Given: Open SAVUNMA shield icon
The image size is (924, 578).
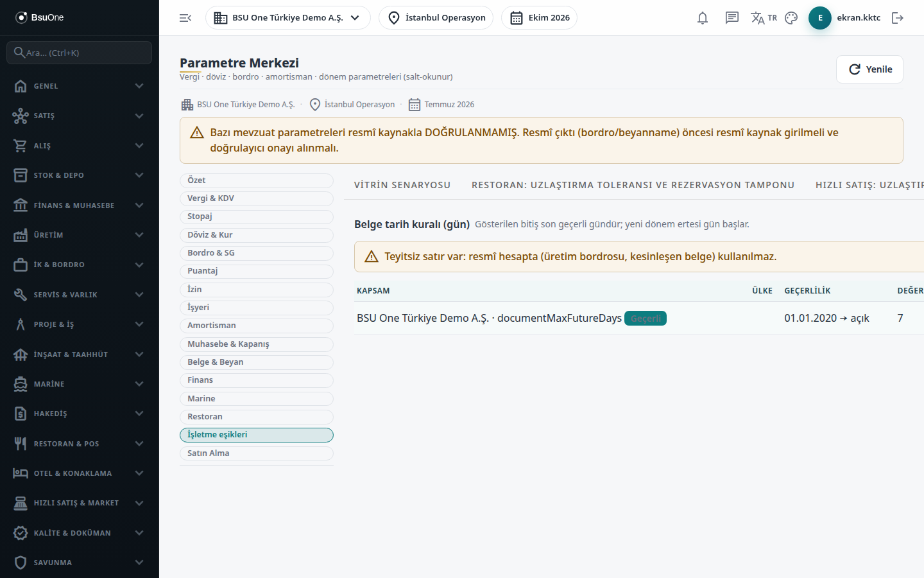Looking at the screenshot, I should click(x=21, y=563).
